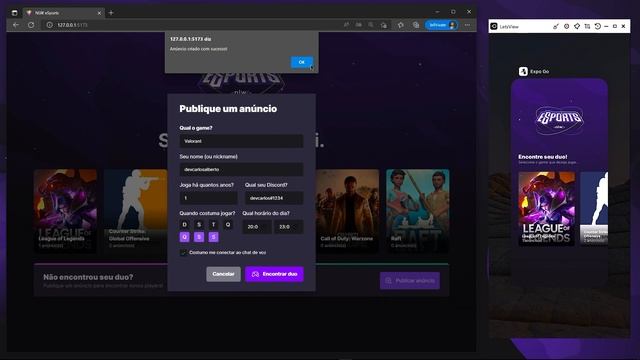Minimize the LetsView window
640x360 pixels.
coord(606,26)
